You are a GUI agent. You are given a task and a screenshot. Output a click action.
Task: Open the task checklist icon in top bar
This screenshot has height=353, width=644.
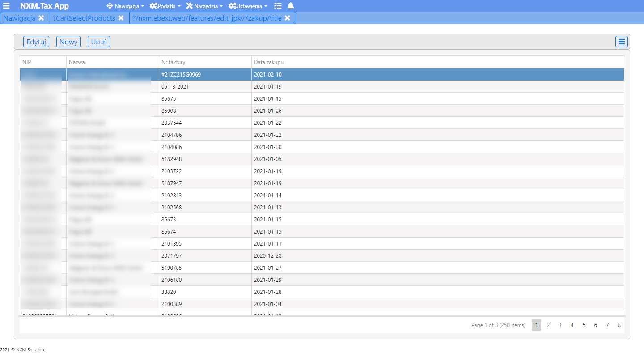(x=278, y=6)
